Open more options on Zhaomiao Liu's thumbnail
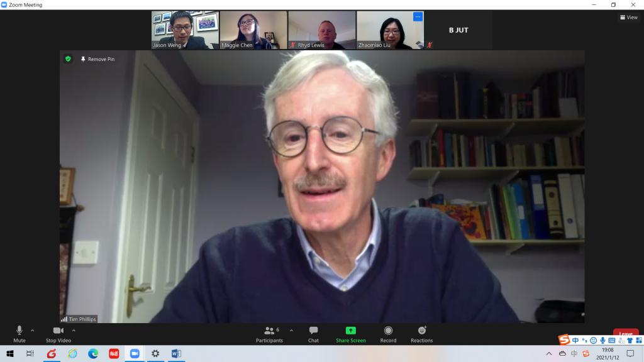This screenshot has height=362, width=644. point(418,17)
